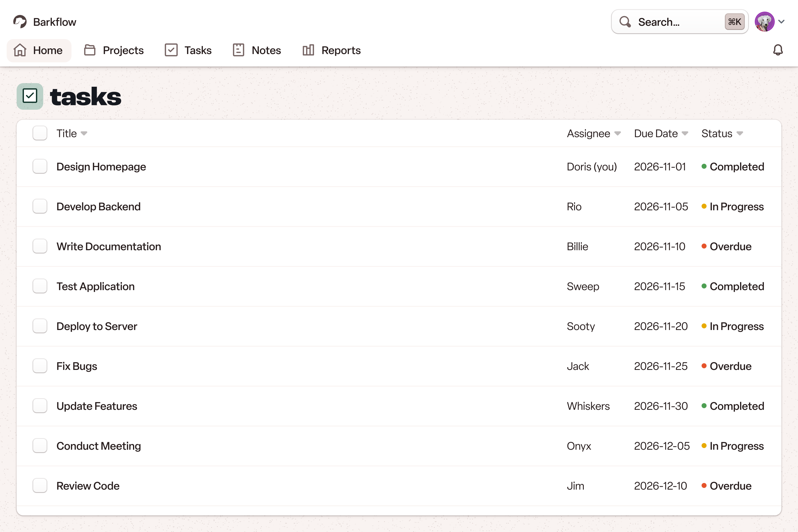Image resolution: width=798 pixels, height=532 pixels.
Task: Toggle the select-all checkbox in header
Action: [x=40, y=133]
